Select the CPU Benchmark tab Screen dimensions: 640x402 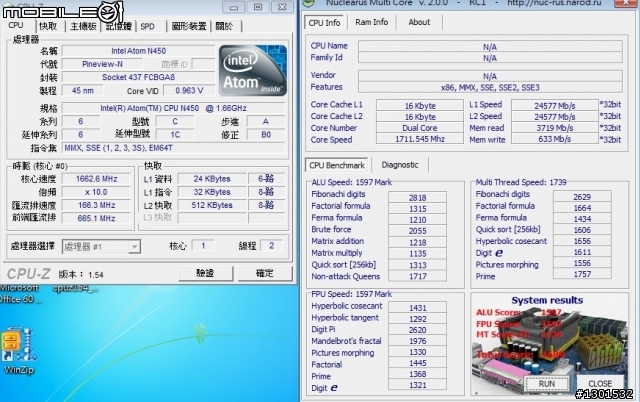[x=337, y=165]
